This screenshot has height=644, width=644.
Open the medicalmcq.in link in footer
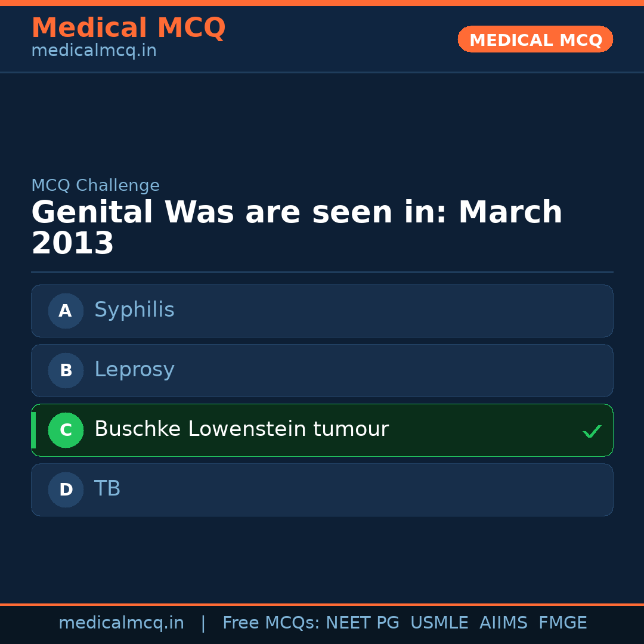(121, 623)
